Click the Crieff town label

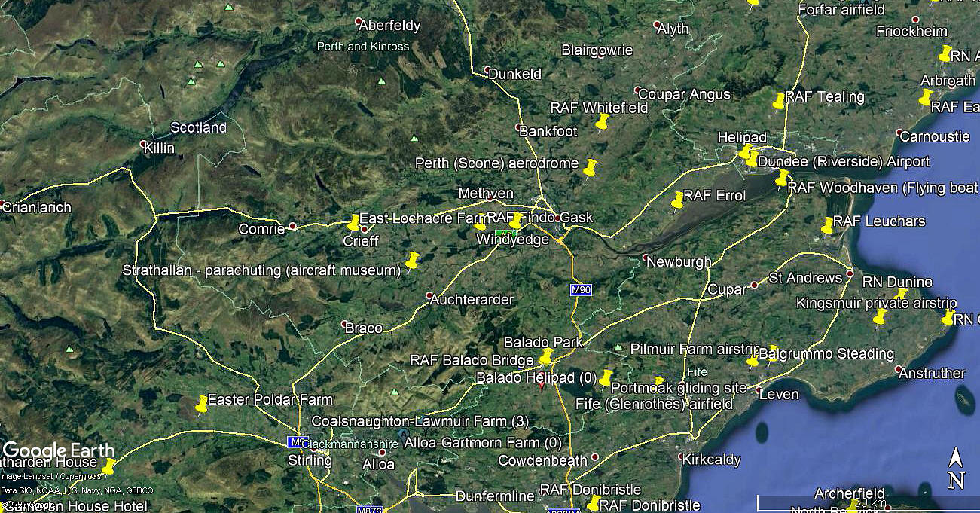[x=361, y=241]
